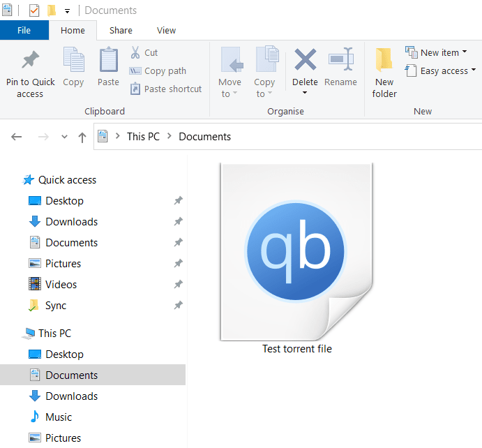This screenshot has height=448, width=482.
Task: Open the New item dropdown
Action: (x=436, y=52)
